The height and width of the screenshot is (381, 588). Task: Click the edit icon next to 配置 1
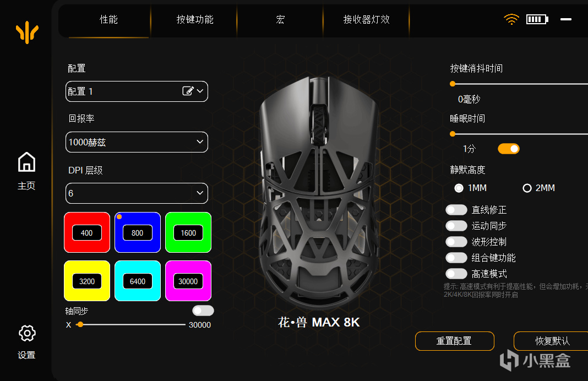coord(188,91)
